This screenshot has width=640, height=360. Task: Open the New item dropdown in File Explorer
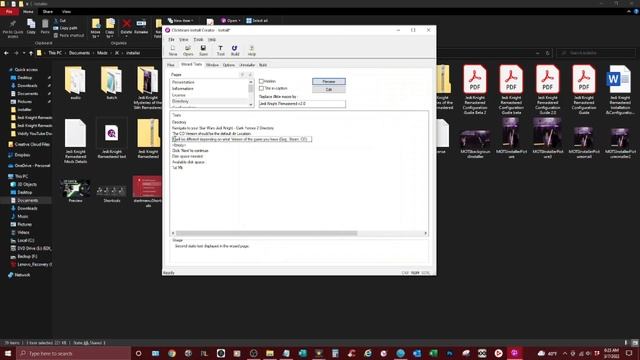181,20
